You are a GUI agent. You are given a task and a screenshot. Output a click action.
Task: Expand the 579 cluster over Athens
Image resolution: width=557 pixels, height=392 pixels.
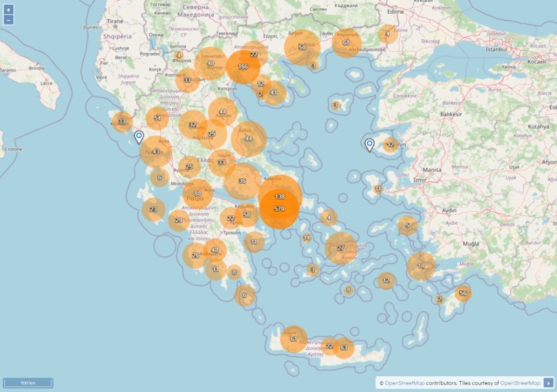279,209
